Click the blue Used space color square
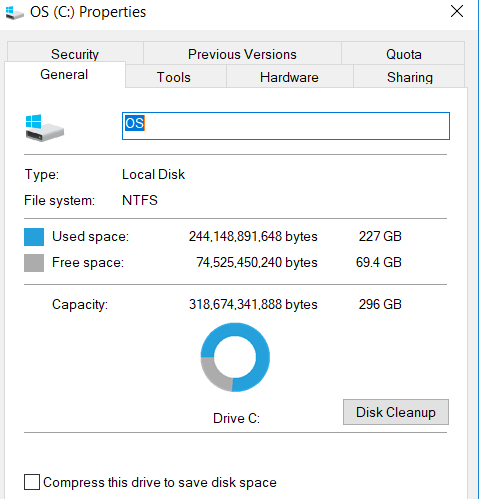This screenshot has height=499, width=479. click(34, 237)
